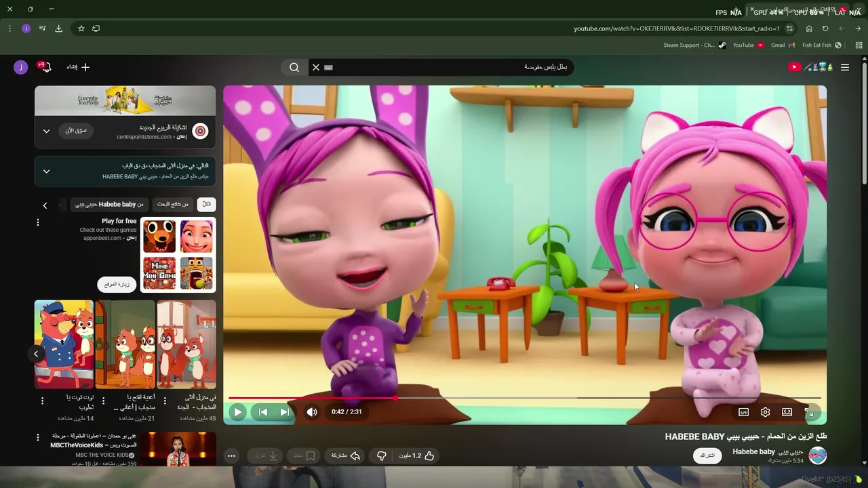Select the من نتائج البحث filter chip
Viewport: 868px width, 488px height.
pyautogui.click(x=173, y=204)
